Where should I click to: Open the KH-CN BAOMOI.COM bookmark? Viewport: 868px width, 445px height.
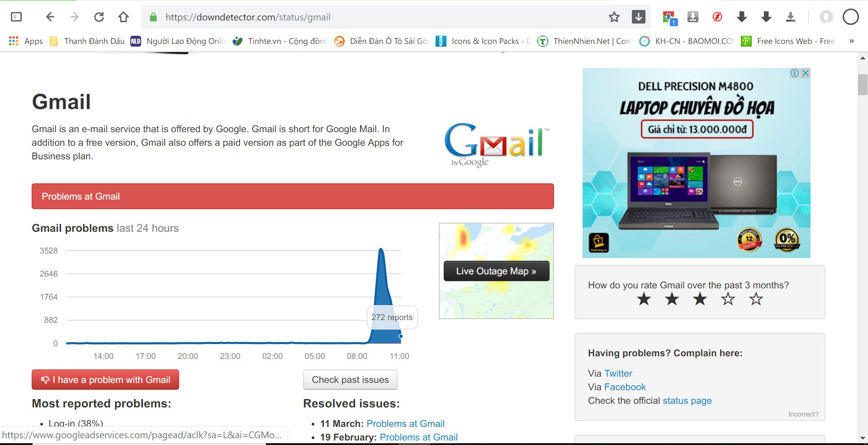[686, 41]
